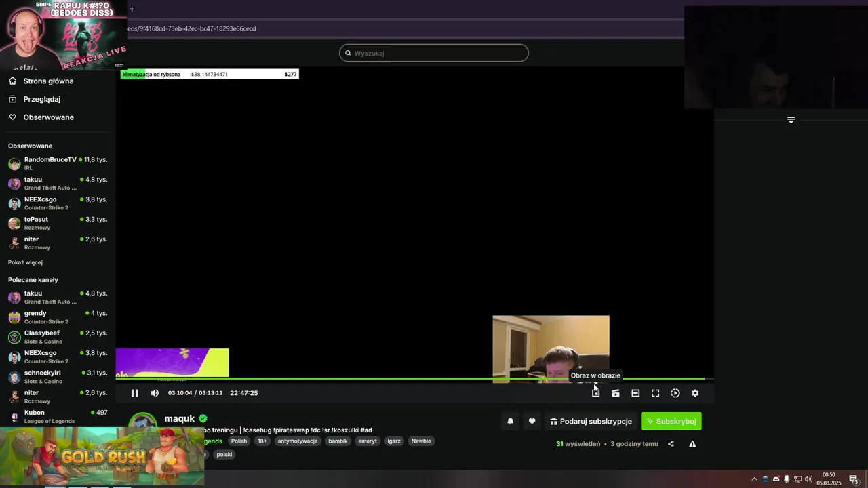
Task: Click the green Subskrybuj button
Action: [671, 421]
